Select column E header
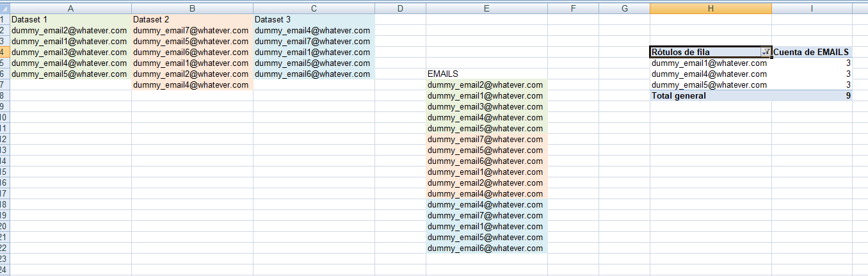This screenshot has width=868, height=276. point(486,8)
